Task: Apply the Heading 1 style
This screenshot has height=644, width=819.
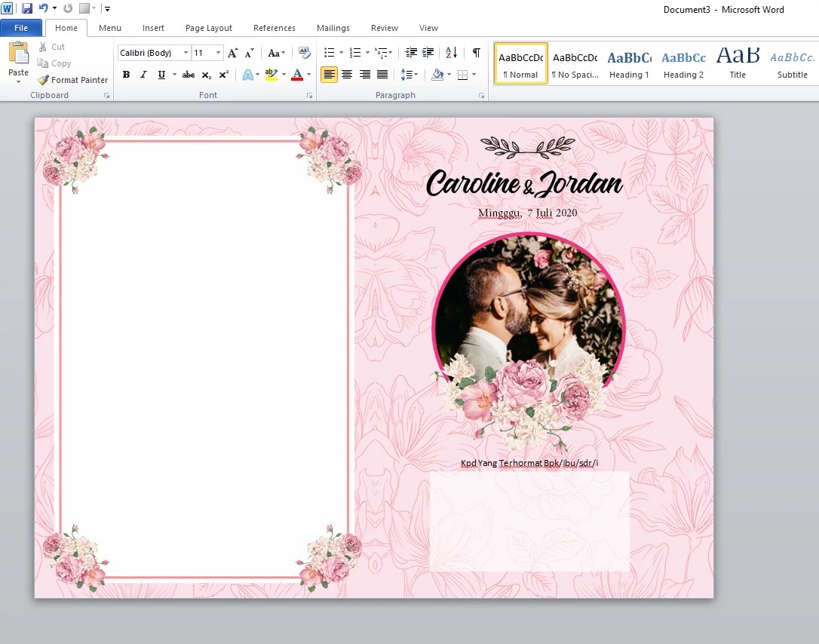Action: [x=629, y=63]
